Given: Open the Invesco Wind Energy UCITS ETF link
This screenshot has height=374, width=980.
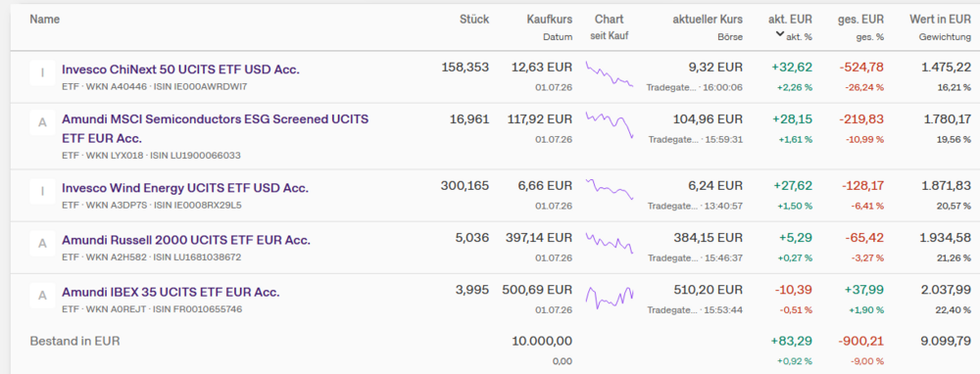Looking at the screenshot, I should tap(185, 188).
